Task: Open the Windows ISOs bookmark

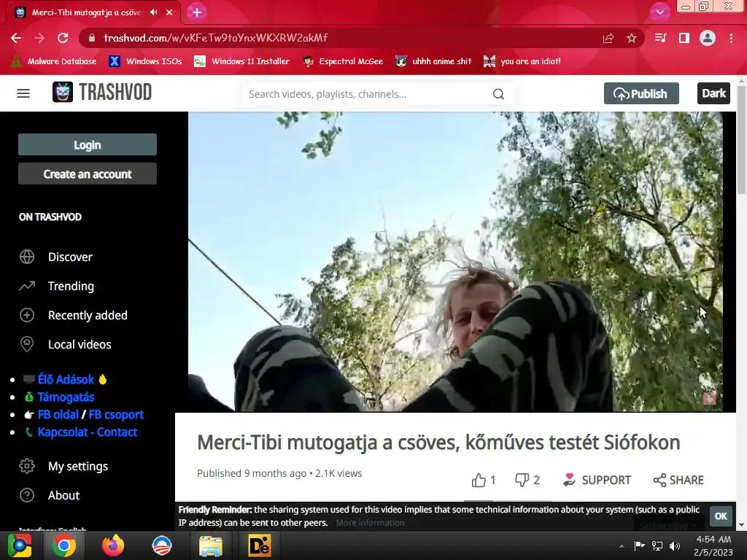Action: 146,61
